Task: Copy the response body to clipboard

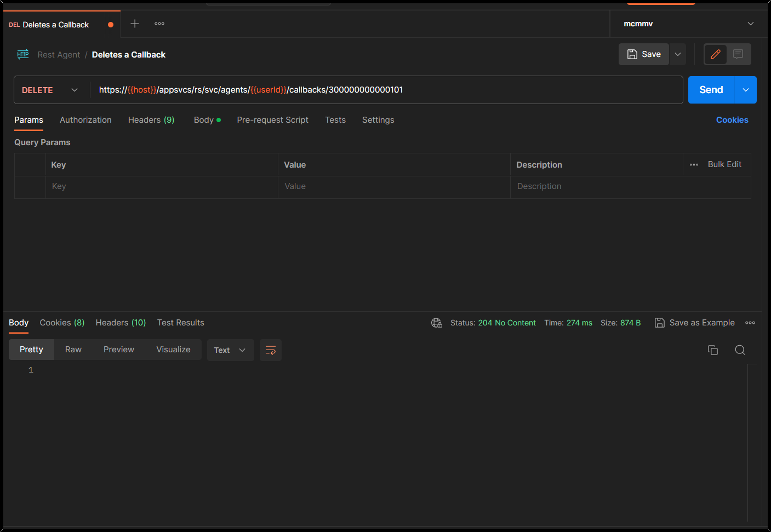Action: click(713, 350)
